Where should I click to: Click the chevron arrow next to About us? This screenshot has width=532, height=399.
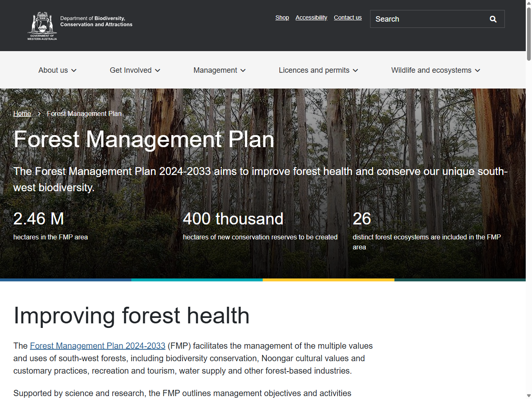tap(74, 70)
